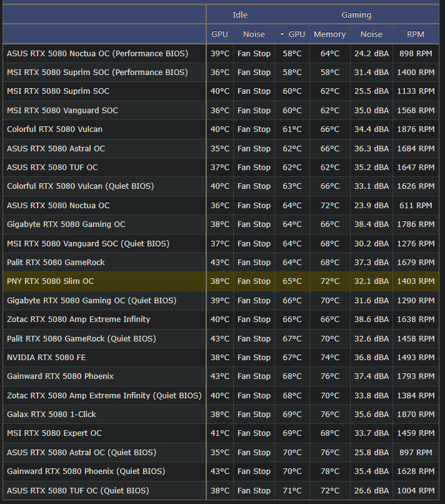Click the Gaming GPU sort arrow

pos(282,34)
